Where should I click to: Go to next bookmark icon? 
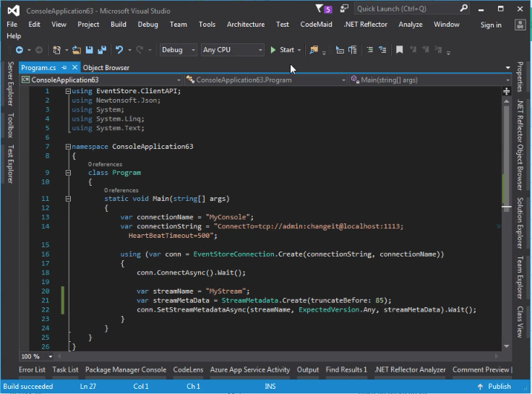pyautogui.click(x=426, y=50)
